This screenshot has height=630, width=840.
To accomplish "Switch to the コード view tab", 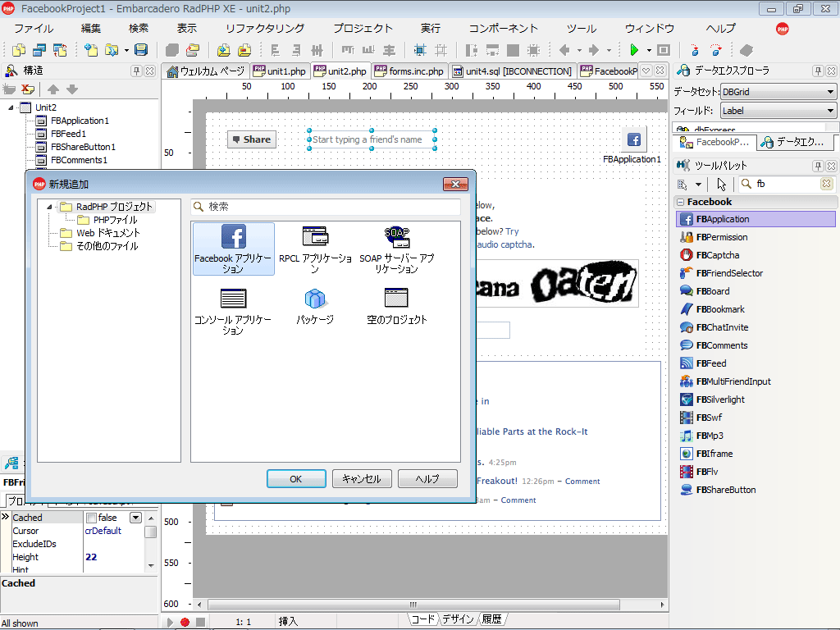I will point(423,619).
